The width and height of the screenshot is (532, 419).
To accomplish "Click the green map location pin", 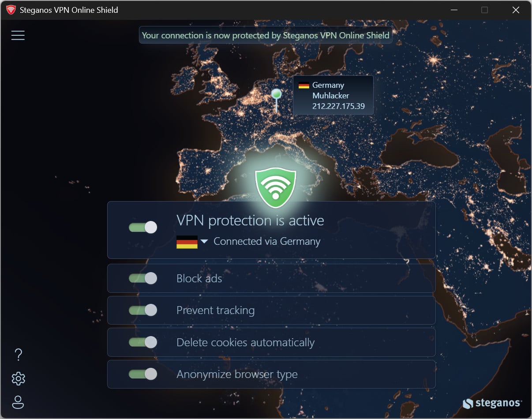I will [276, 94].
